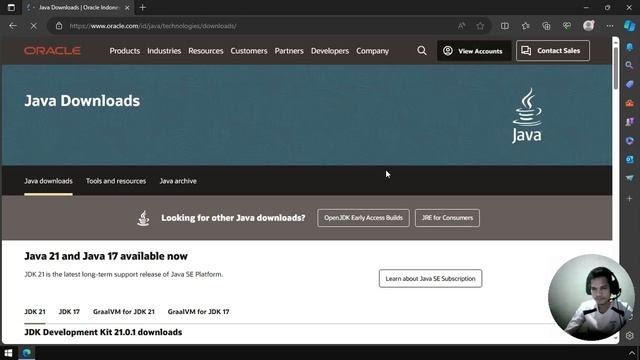Open Browser essentials heart icon

(567, 26)
